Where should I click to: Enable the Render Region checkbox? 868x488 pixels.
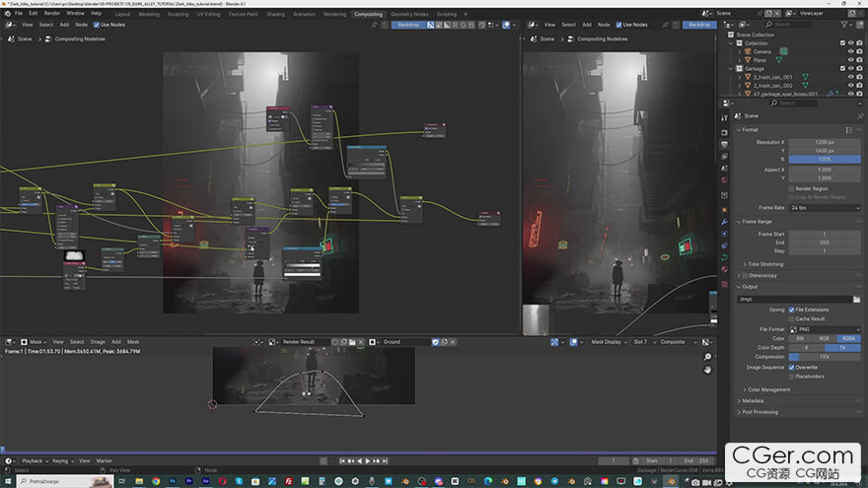click(x=792, y=188)
